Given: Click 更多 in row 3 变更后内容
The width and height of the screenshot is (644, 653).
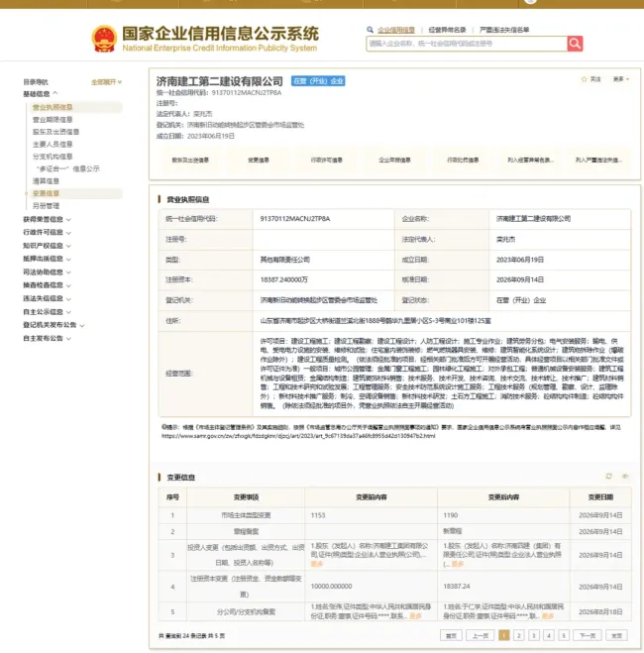Looking at the screenshot, I should (458, 564).
